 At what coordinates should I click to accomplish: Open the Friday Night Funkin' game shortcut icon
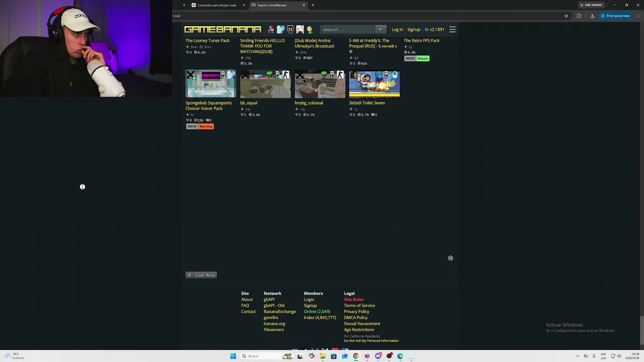271,30
